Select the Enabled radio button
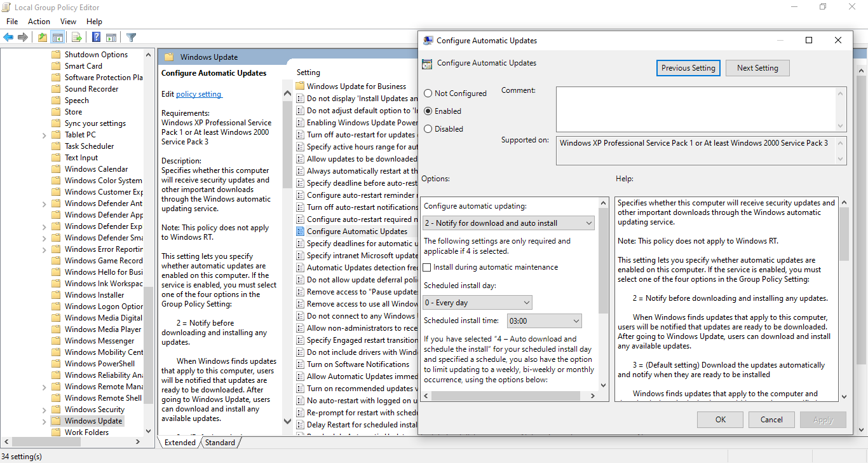 pos(428,111)
